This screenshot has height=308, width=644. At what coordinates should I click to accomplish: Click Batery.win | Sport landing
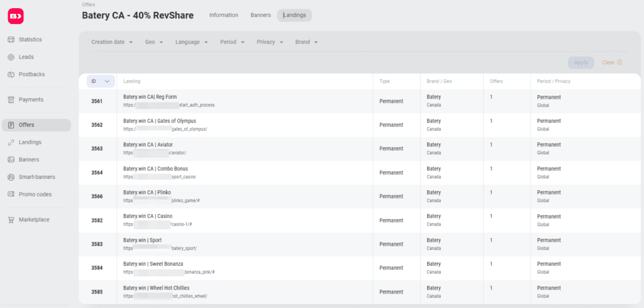pos(142,240)
